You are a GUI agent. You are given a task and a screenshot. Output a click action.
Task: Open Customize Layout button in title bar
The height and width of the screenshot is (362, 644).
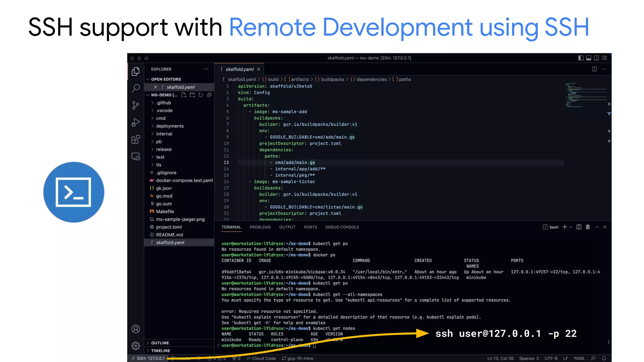click(x=604, y=58)
